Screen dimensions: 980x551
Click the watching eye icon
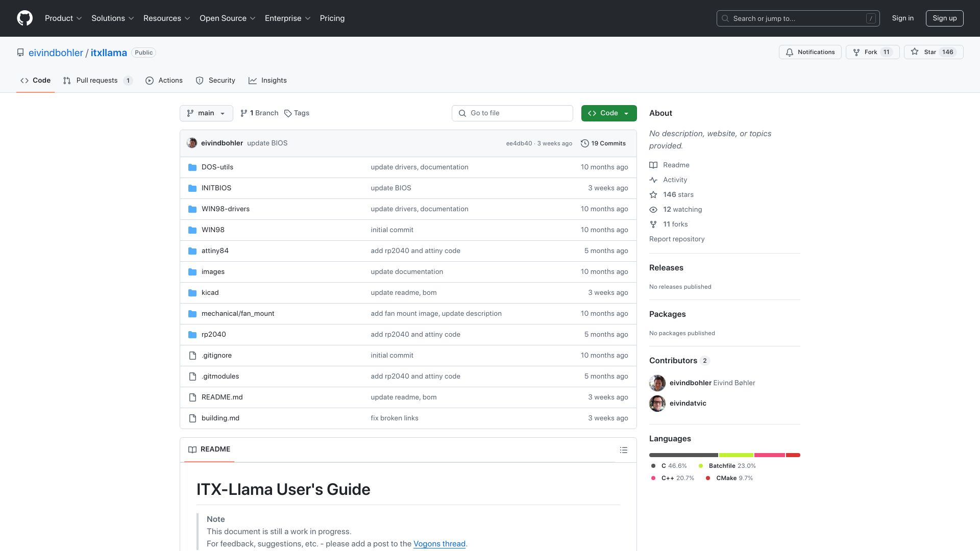[653, 210]
